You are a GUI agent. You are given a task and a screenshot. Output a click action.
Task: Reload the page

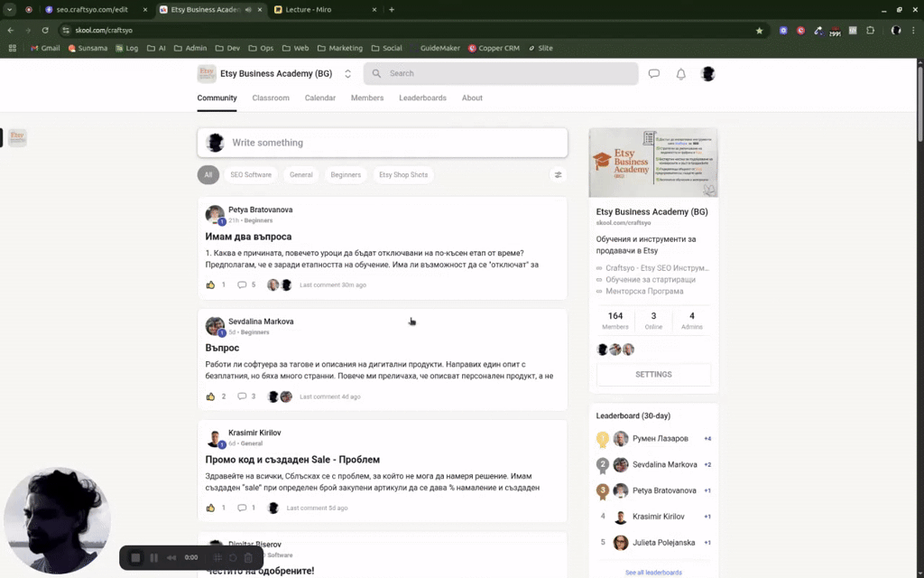45,30
